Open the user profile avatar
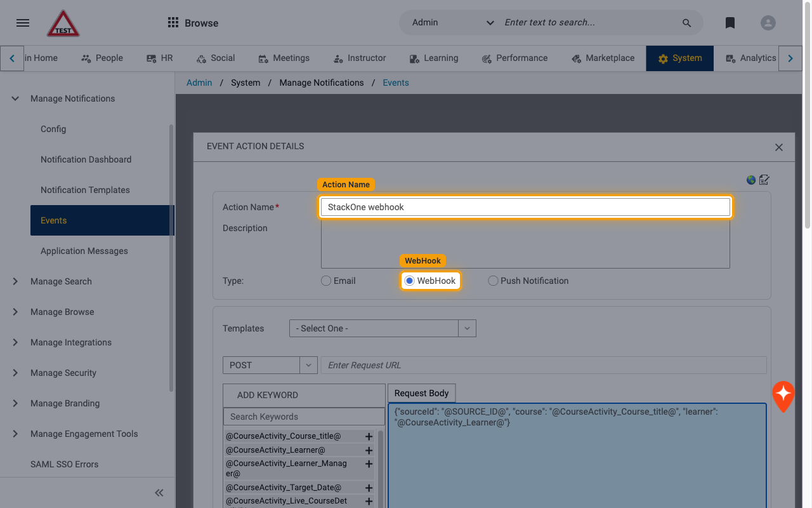The width and height of the screenshot is (812, 508). click(768, 23)
